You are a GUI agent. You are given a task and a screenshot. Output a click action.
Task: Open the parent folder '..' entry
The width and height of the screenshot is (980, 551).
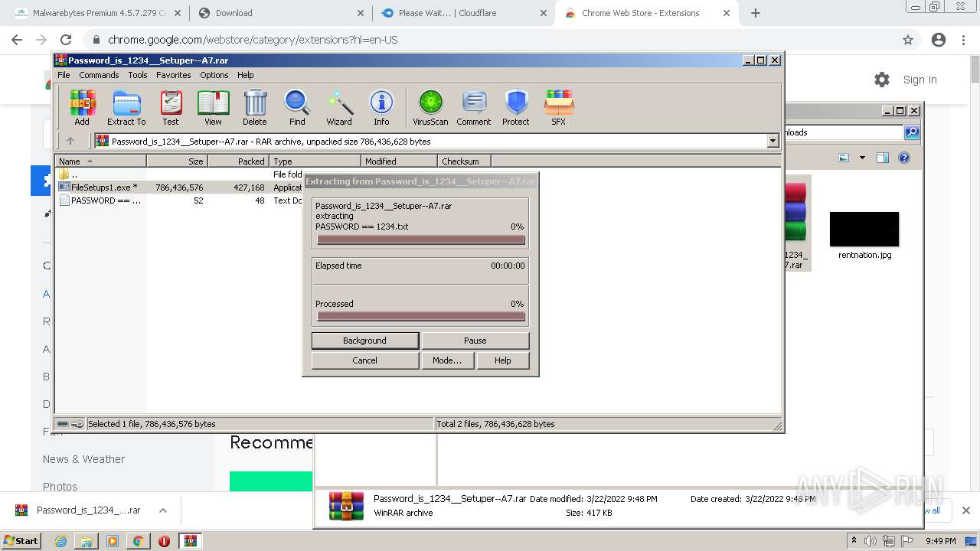pos(74,174)
